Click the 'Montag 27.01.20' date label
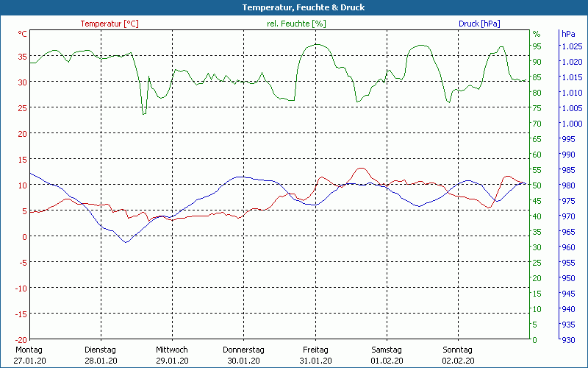Screen dimensions: 588x368 pyautogui.click(x=29, y=355)
